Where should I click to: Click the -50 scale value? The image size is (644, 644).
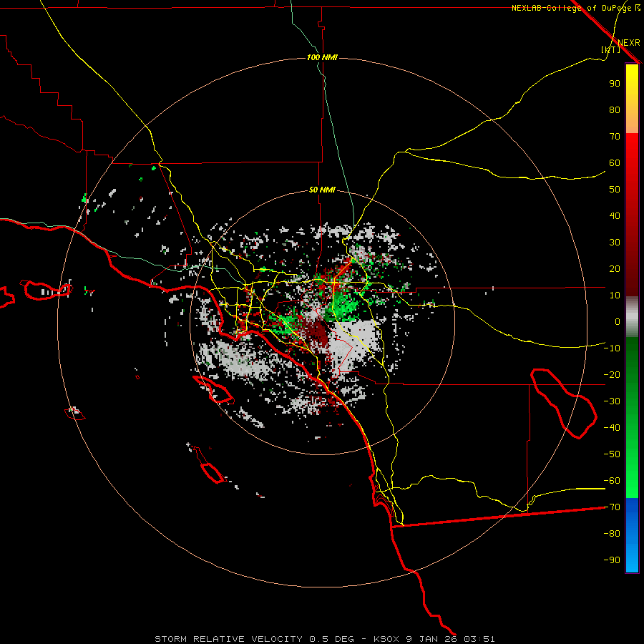pos(612,454)
